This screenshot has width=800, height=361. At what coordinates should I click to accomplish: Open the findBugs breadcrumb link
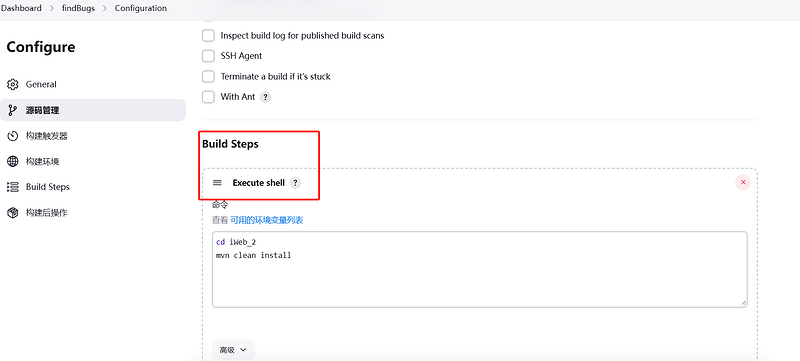tap(78, 8)
